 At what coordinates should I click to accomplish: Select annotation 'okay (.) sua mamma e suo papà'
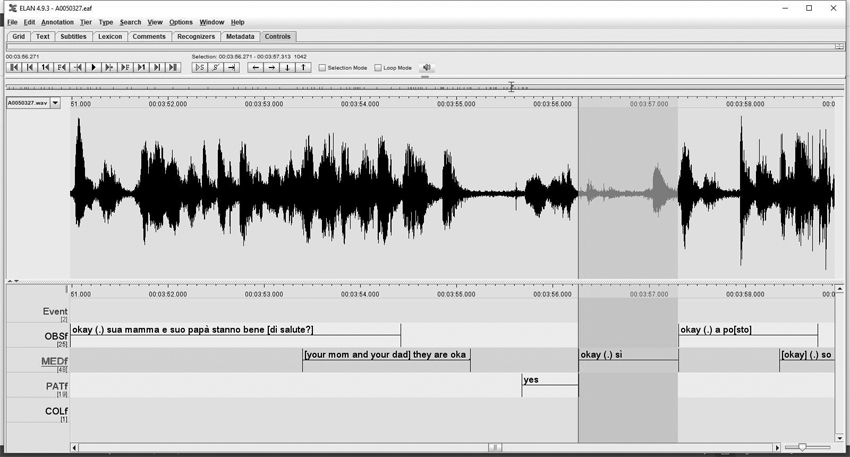pyautogui.click(x=236, y=330)
